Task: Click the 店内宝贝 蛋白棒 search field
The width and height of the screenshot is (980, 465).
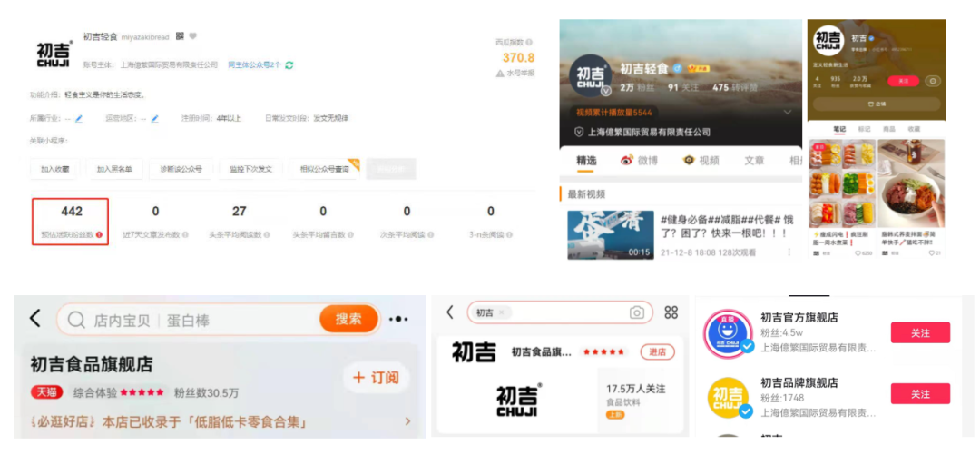Action: click(x=218, y=319)
